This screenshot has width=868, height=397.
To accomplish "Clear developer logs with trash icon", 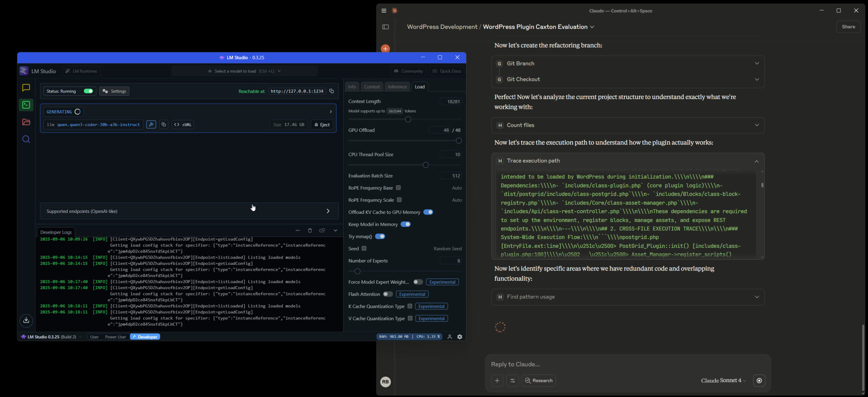I will (x=310, y=231).
